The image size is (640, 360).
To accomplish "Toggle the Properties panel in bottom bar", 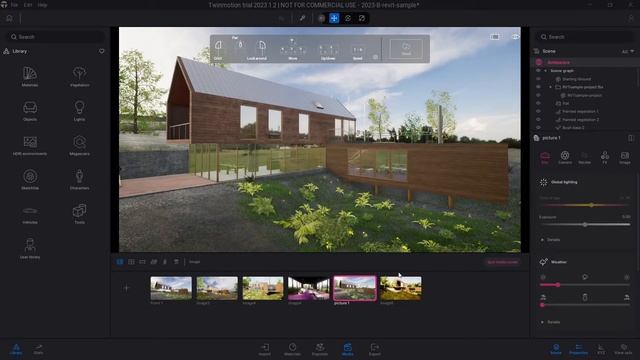I will click(578, 349).
